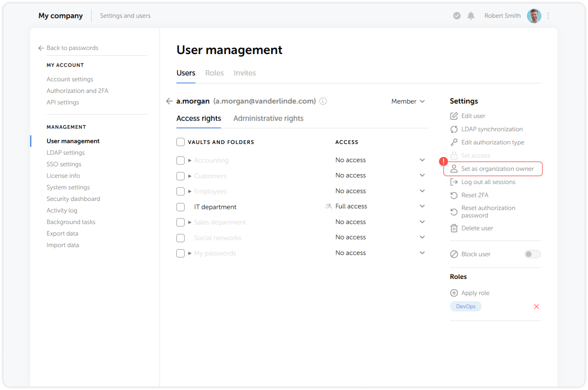Expand the Employees folder tree

pos(190,191)
